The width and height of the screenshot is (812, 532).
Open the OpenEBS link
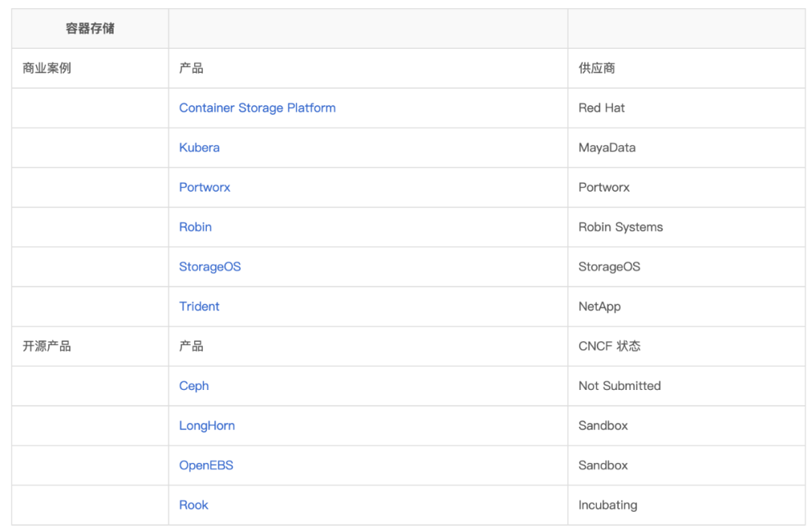pos(206,466)
